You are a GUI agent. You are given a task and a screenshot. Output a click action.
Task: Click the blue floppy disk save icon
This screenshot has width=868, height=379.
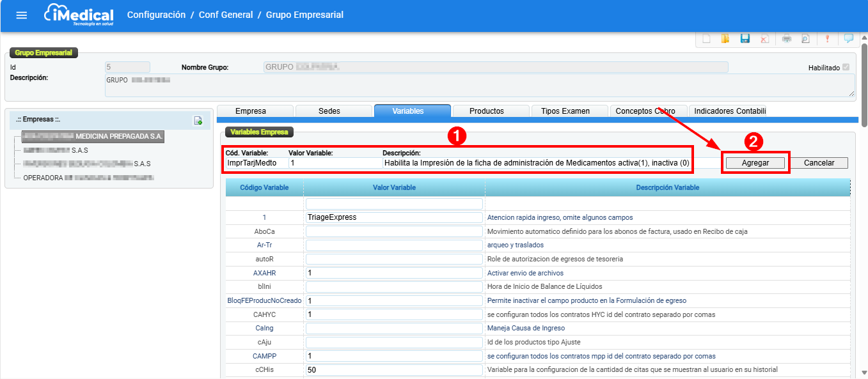(745, 38)
